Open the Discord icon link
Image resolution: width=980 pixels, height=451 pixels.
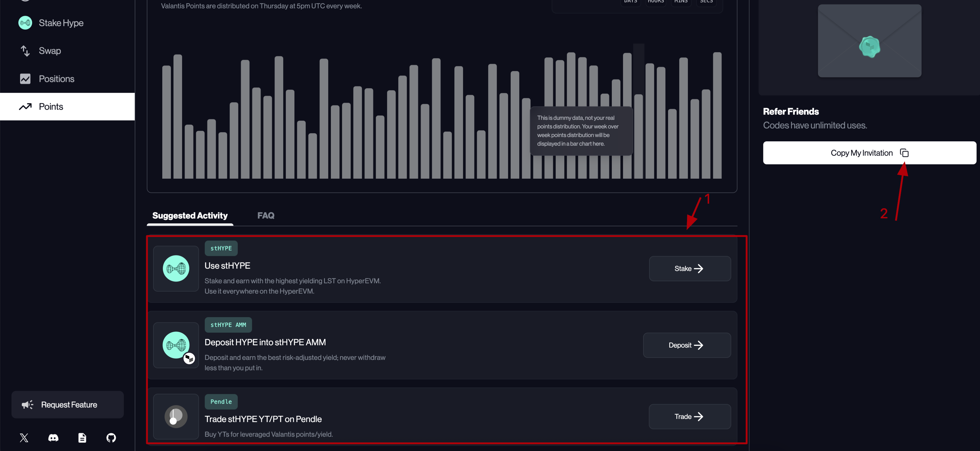(x=53, y=438)
